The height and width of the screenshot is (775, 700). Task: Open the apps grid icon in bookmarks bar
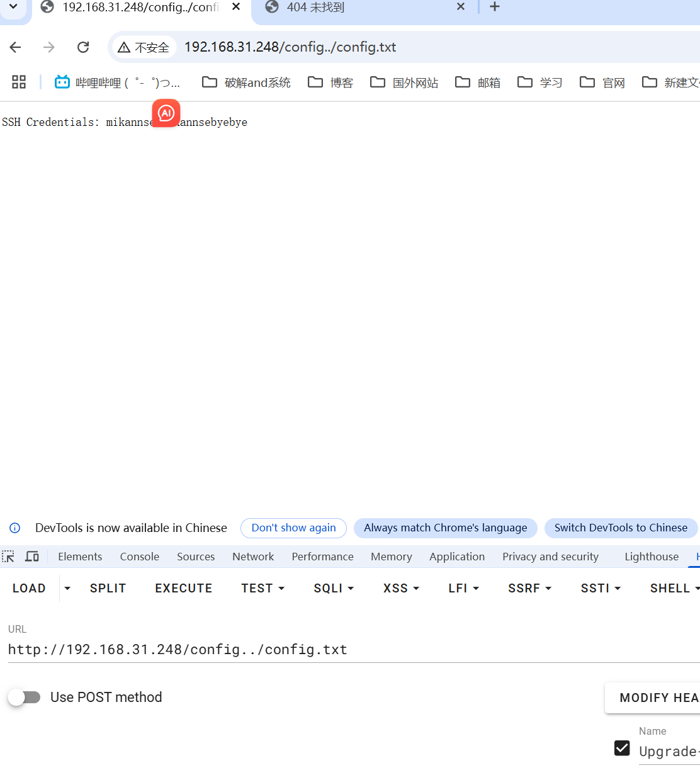coord(19,82)
